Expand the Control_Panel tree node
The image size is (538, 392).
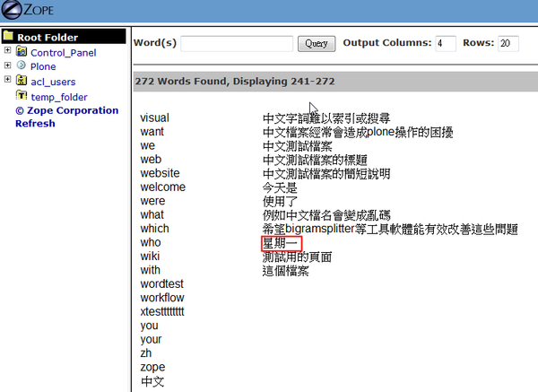(7, 50)
